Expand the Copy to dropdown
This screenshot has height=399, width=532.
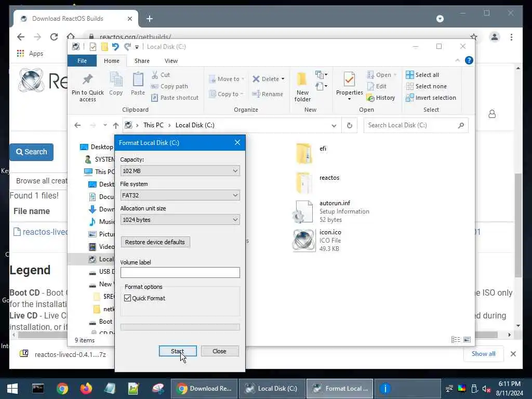(242, 94)
